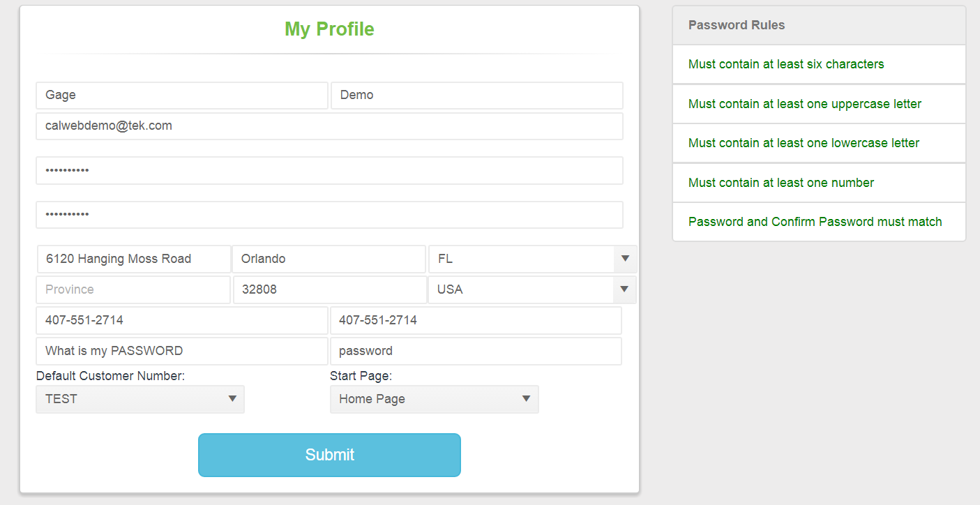Image resolution: width=980 pixels, height=505 pixels.
Task: Expand the USA country dropdown
Action: tap(532, 289)
